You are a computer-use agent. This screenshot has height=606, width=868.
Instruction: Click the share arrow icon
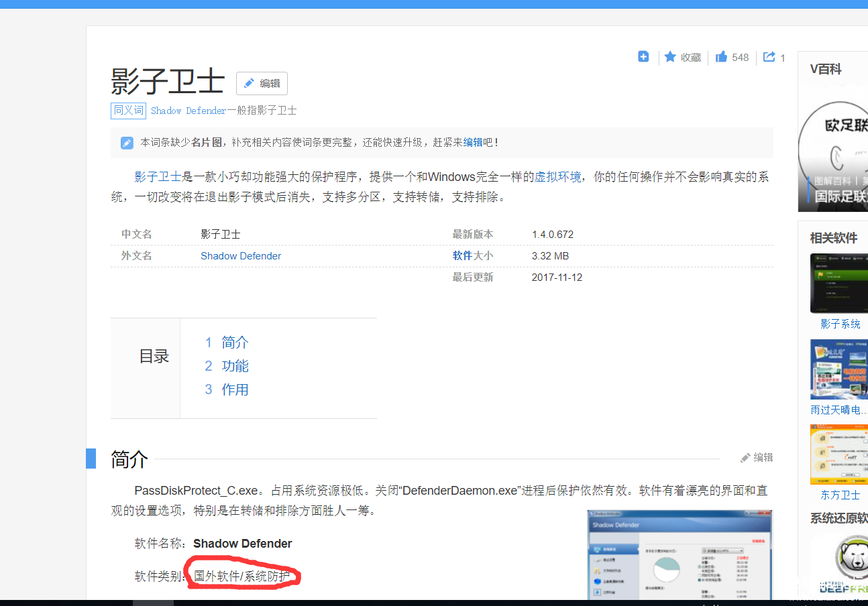coord(769,57)
